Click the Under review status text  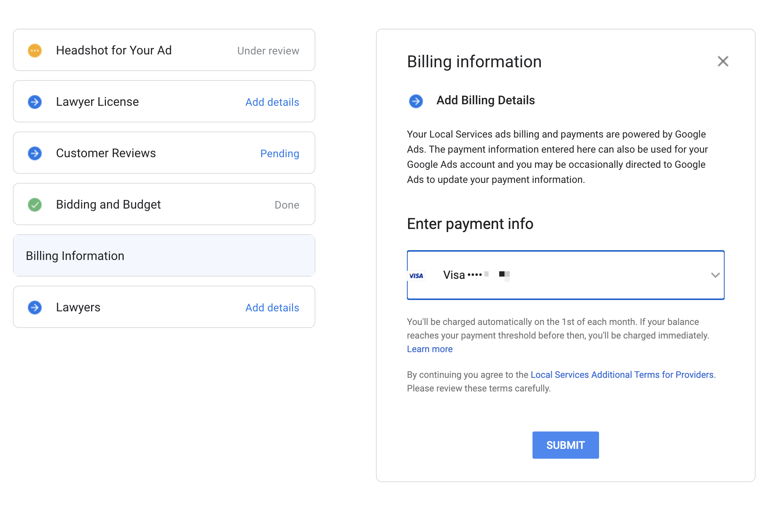[x=268, y=51]
